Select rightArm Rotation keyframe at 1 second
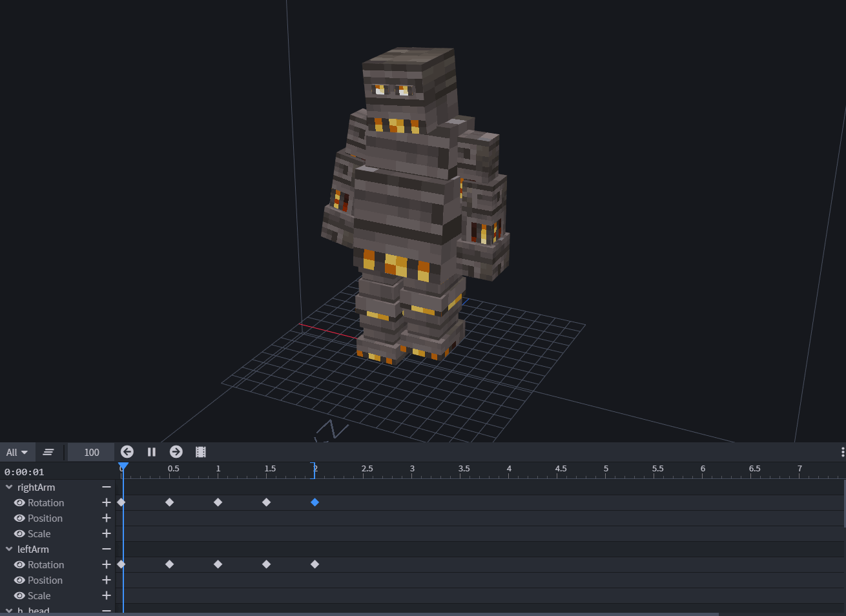Viewport: 846px width, 616px height. 218,502
